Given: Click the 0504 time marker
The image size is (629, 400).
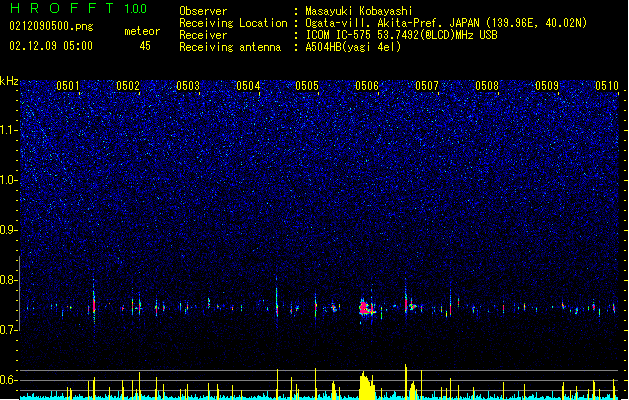Looking at the screenshot, I should coord(248,86).
